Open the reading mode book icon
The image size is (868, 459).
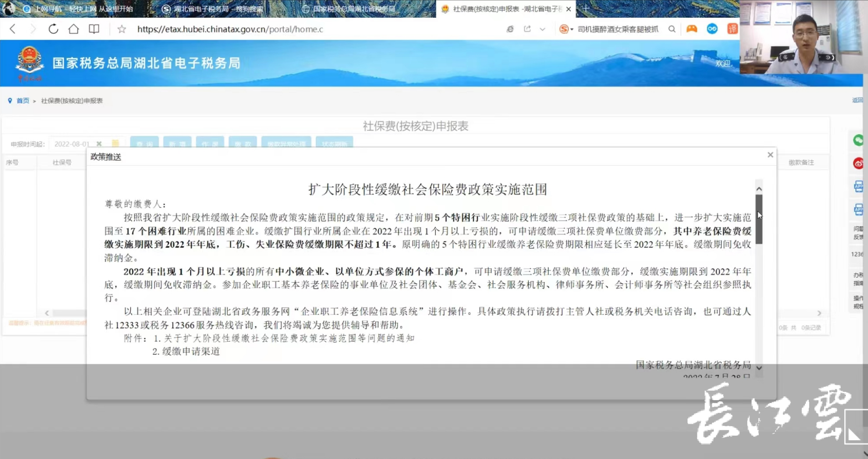[94, 29]
